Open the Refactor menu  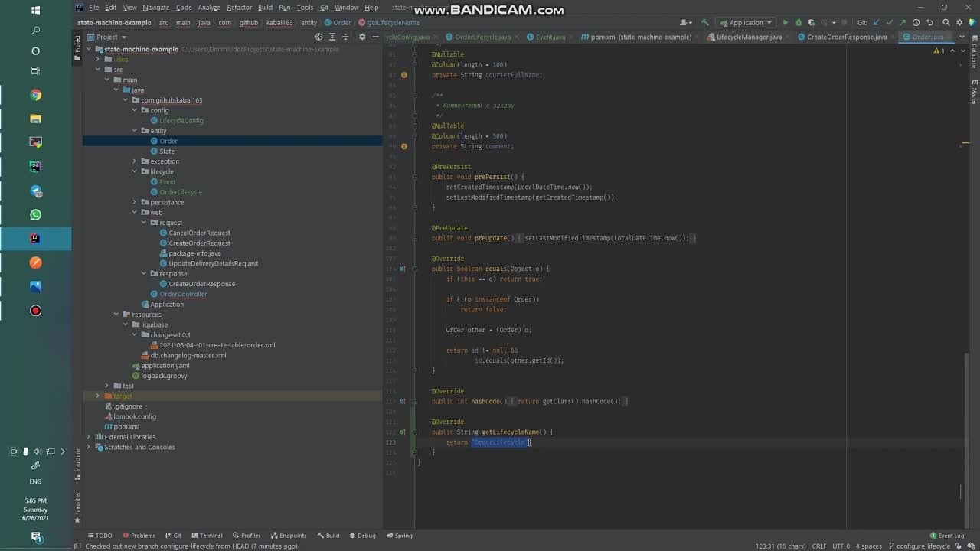pyautogui.click(x=239, y=8)
